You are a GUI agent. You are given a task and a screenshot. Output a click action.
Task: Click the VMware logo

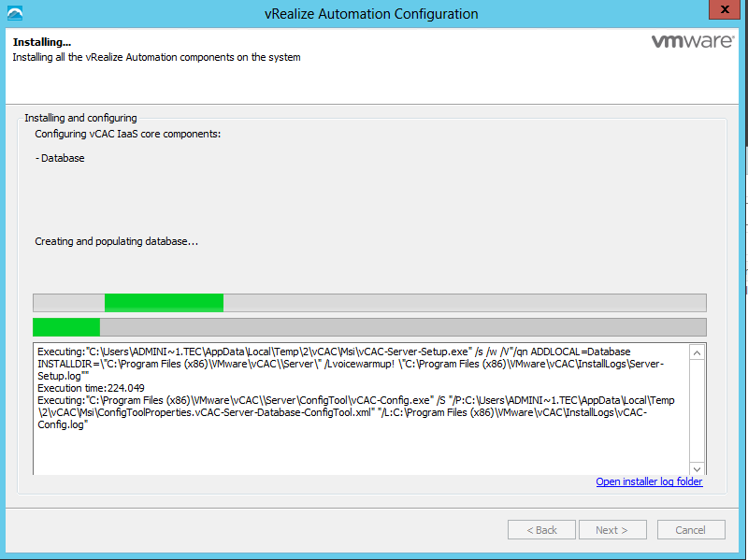pos(693,41)
